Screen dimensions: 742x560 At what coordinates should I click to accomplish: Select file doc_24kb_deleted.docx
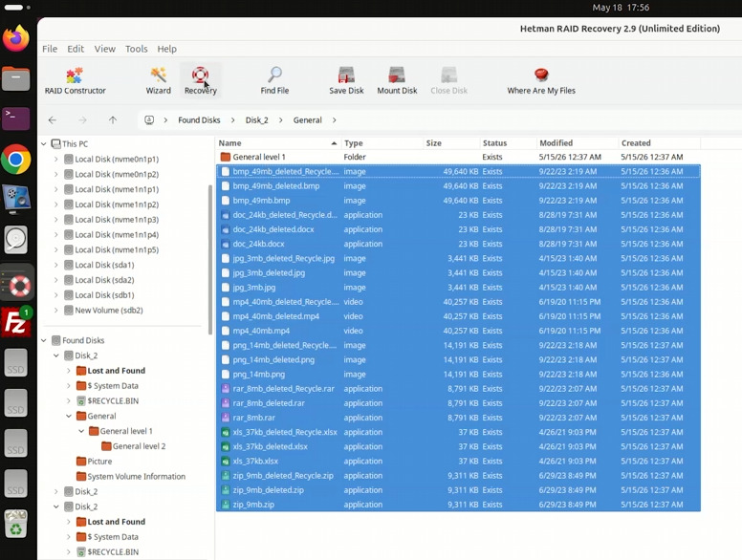click(x=458, y=229)
